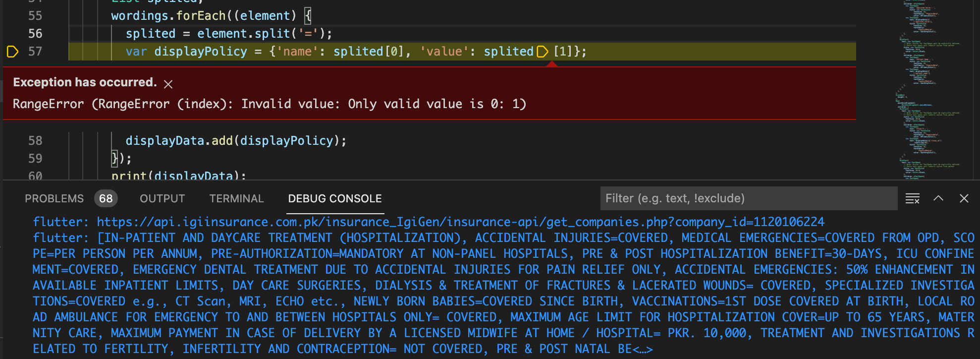The image size is (980, 359).
Task: Click the inline exception marker after 'splited'
Action: (543, 52)
